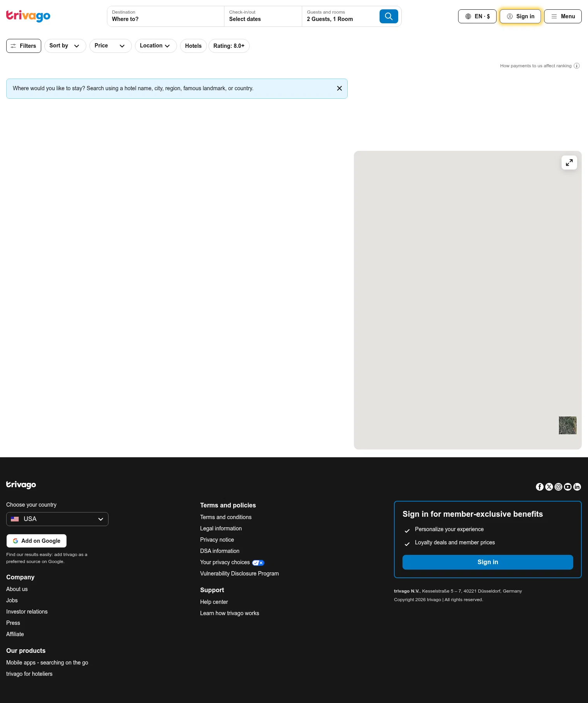This screenshot has width=588, height=703.
Task: Open Terms and conditions link
Action: click(226, 517)
